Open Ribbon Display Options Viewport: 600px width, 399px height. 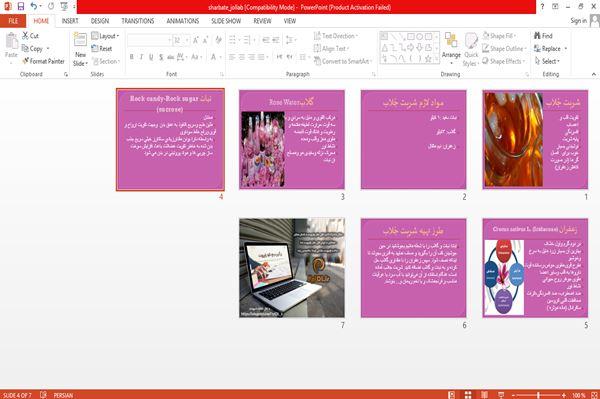coord(555,7)
